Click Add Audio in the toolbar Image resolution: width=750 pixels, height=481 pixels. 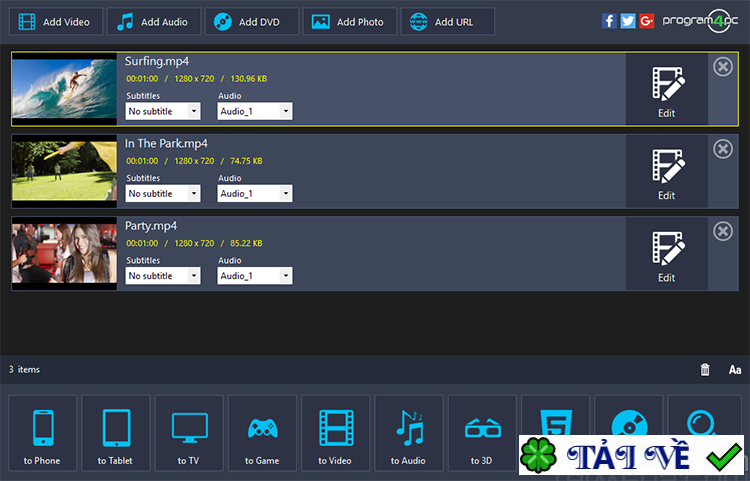click(154, 22)
